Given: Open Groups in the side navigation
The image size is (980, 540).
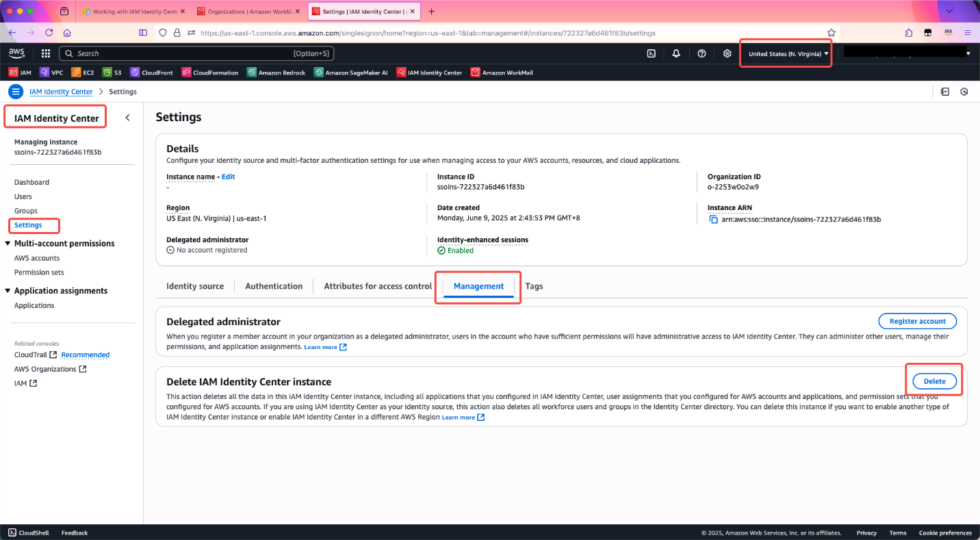Looking at the screenshot, I should click(x=26, y=211).
